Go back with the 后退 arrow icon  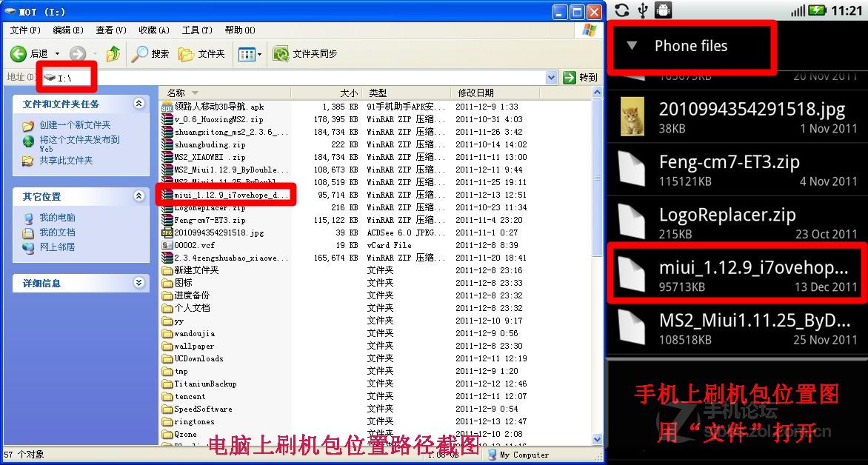coord(19,54)
